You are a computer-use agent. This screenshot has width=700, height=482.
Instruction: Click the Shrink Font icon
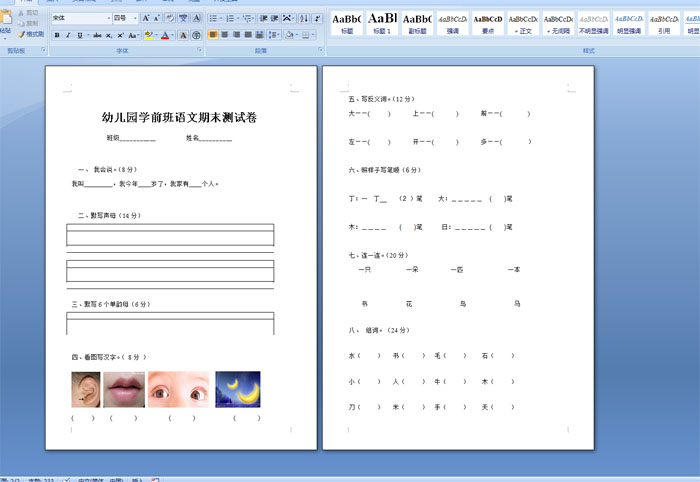(157, 18)
